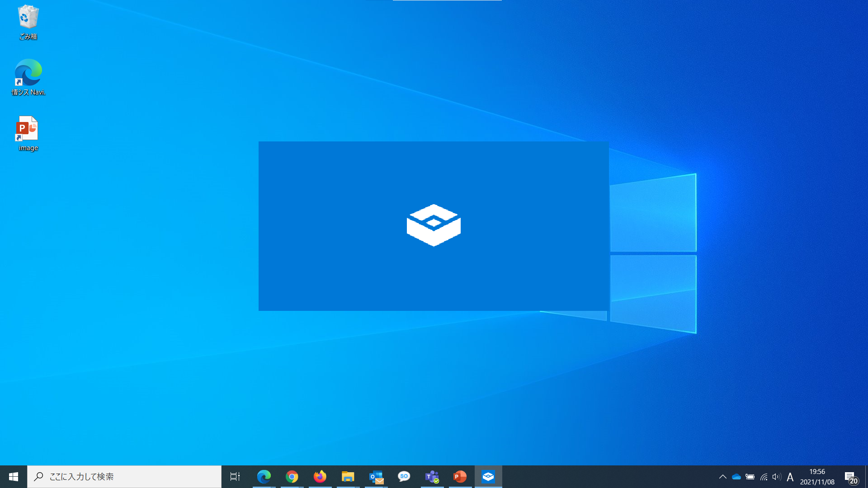Open Outlook from the taskbar
Screen dimensions: 868x488
point(376,477)
